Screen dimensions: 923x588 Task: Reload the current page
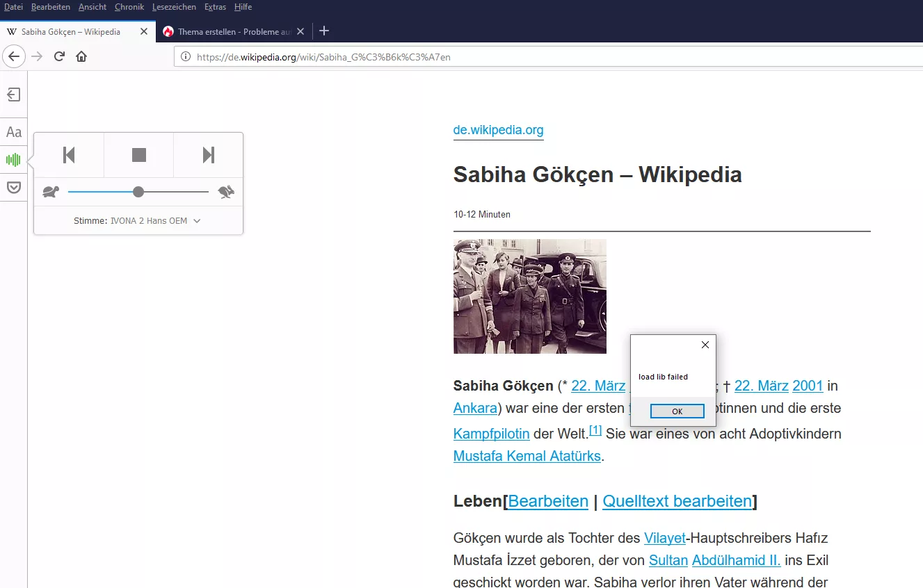pyautogui.click(x=59, y=57)
